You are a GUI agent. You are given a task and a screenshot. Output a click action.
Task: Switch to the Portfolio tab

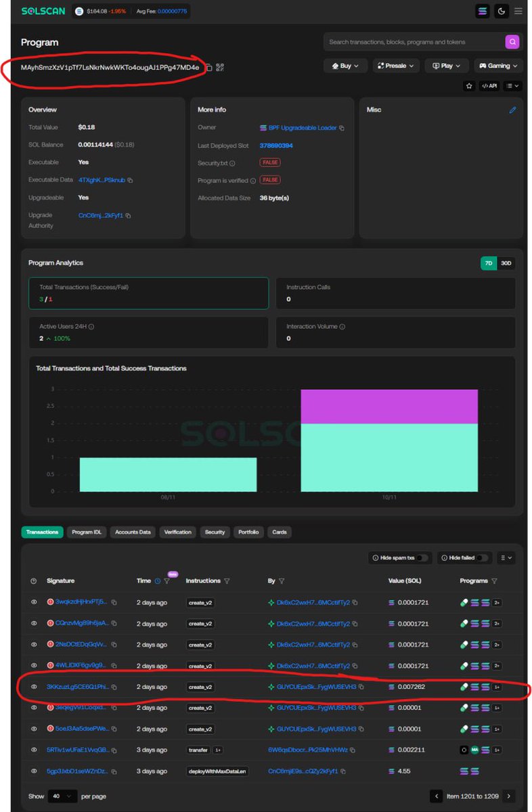(248, 533)
